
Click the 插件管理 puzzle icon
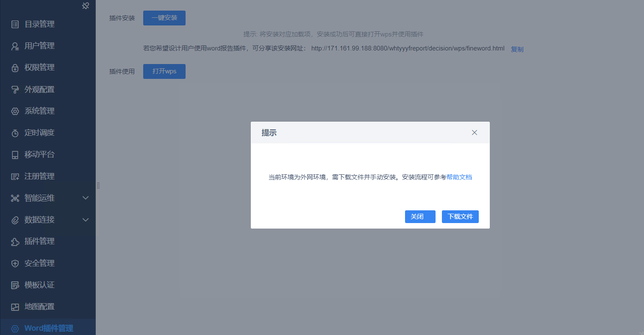(15, 242)
